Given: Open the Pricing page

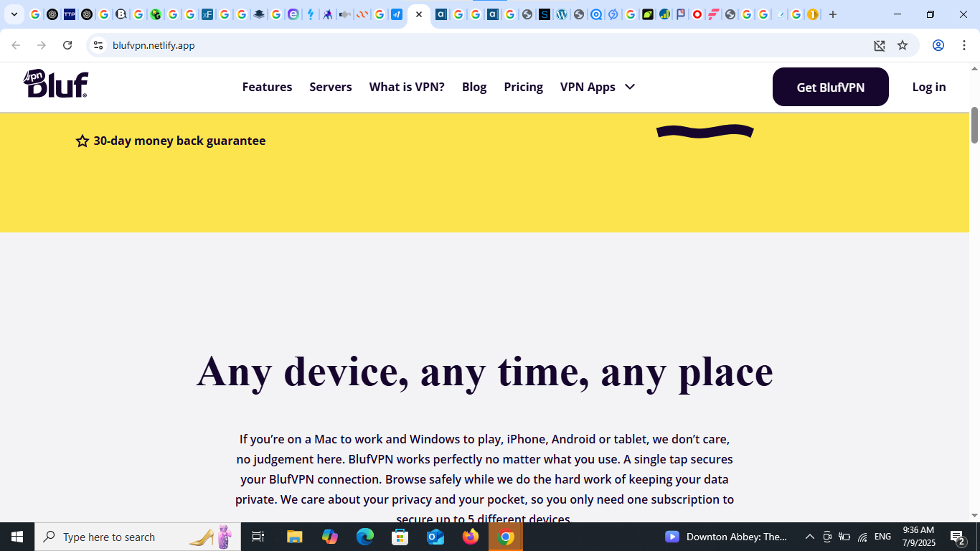Looking at the screenshot, I should 523,87.
